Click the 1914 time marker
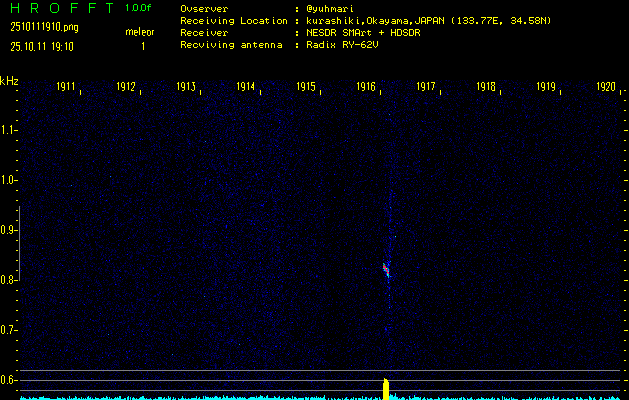 246,88
